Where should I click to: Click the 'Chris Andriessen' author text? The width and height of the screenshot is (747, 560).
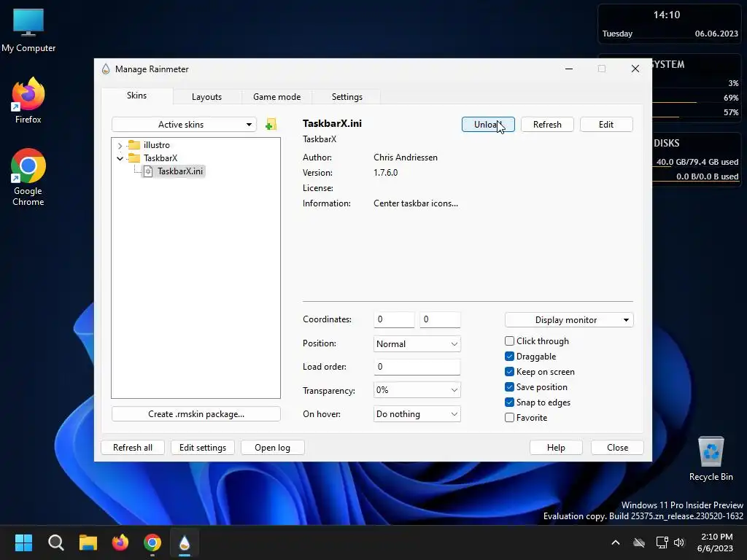tap(406, 157)
